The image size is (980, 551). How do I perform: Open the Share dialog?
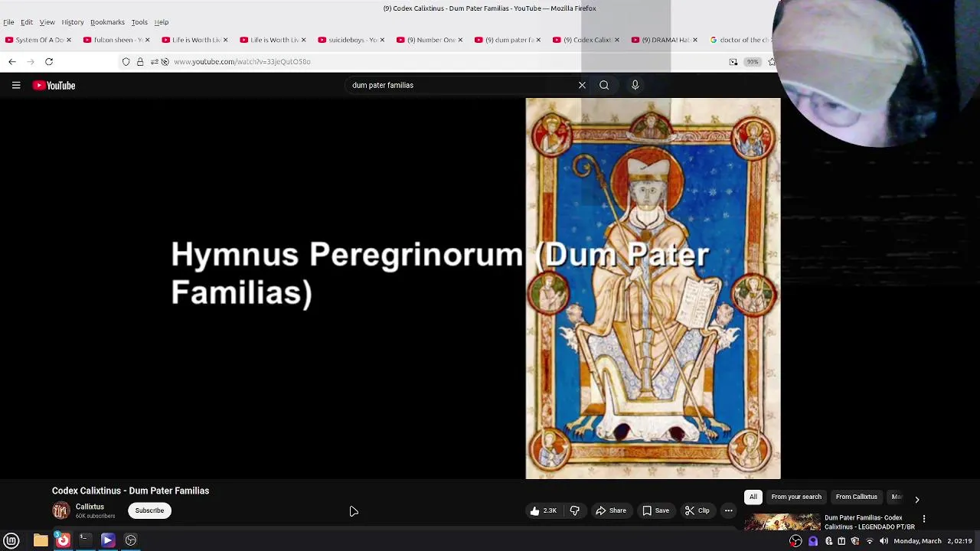[x=611, y=510]
